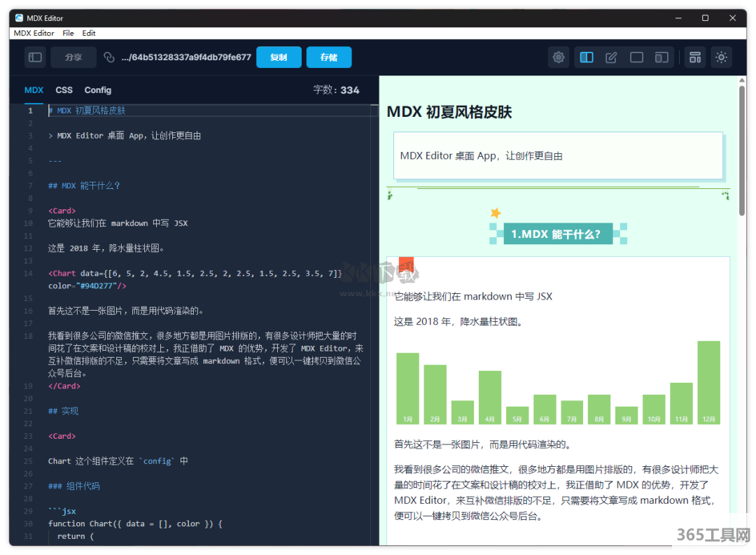Open settings gear icon in toolbar
Image resolution: width=756 pixels, height=555 pixels.
point(559,57)
